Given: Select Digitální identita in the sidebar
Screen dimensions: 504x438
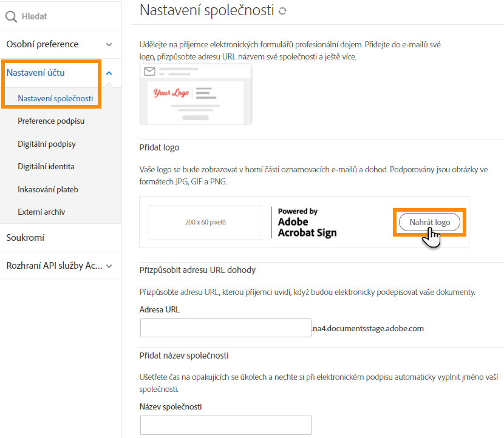Looking at the screenshot, I should (x=46, y=167).
